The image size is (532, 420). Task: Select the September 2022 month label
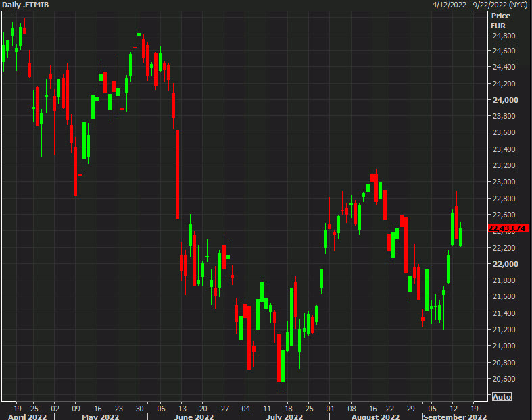[454, 417]
